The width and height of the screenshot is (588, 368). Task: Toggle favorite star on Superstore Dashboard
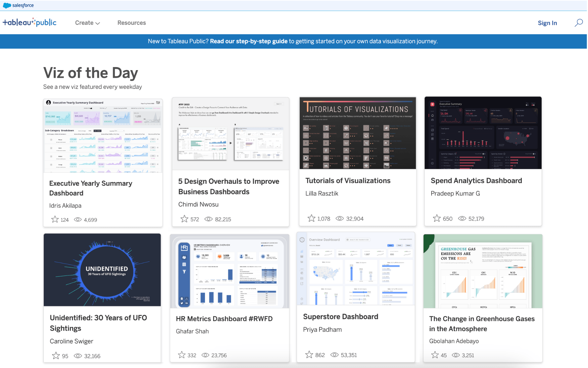tap(308, 355)
